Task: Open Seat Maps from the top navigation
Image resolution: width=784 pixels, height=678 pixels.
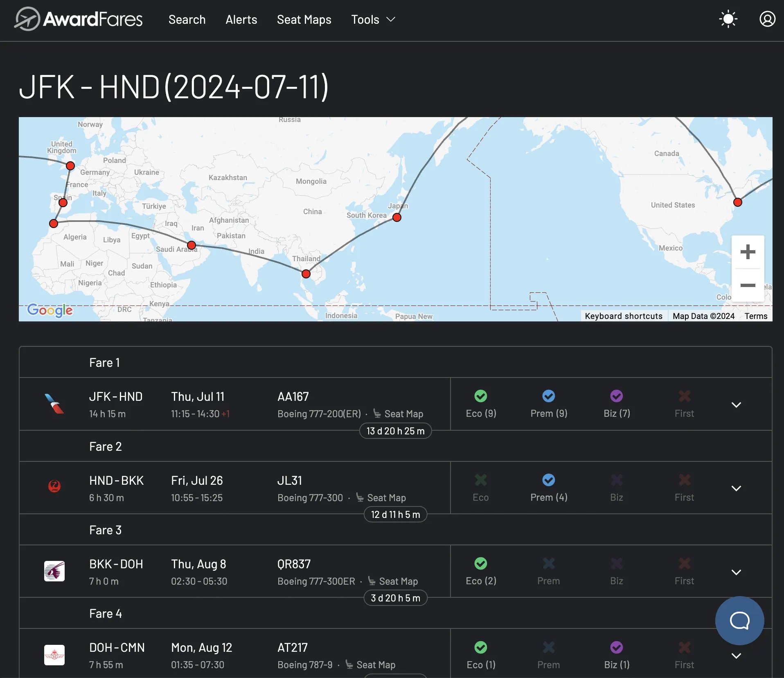Action: click(304, 19)
